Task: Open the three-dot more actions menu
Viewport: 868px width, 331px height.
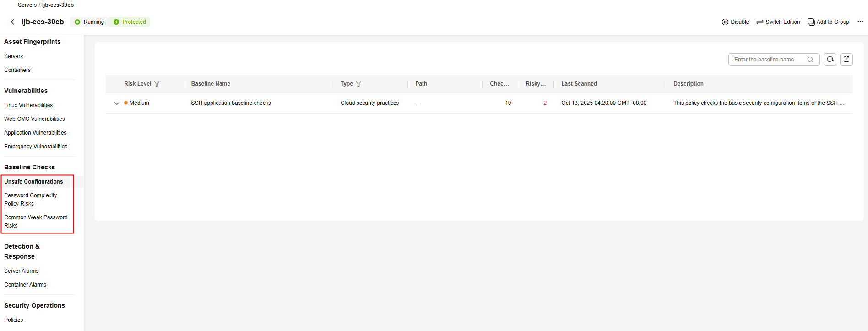Action: pos(860,22)
